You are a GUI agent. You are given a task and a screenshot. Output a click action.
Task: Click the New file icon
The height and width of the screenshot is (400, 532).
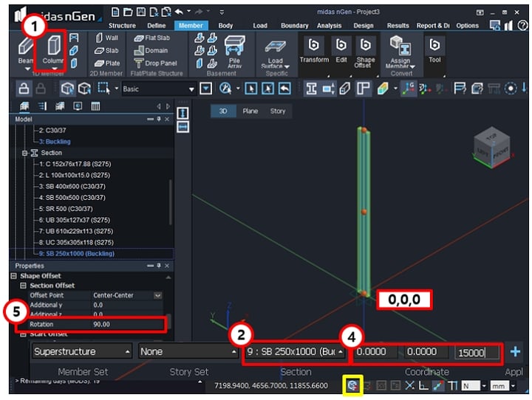pos(115,13)
